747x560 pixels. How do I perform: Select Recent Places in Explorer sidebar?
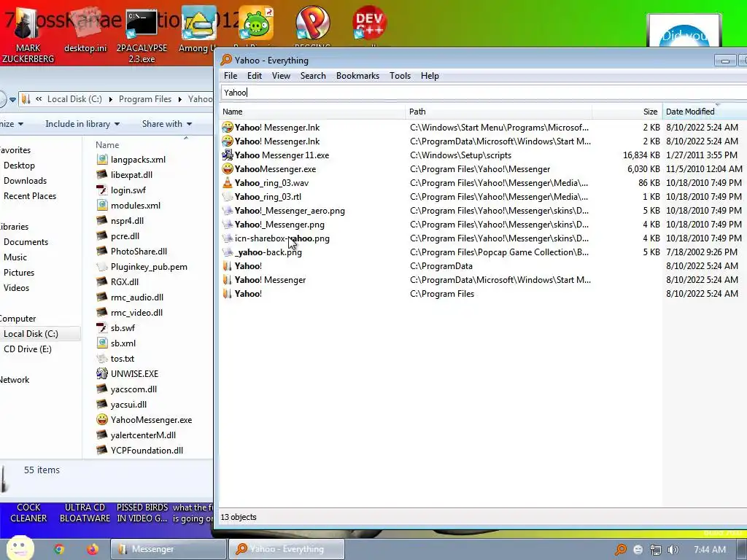point(30,195)
